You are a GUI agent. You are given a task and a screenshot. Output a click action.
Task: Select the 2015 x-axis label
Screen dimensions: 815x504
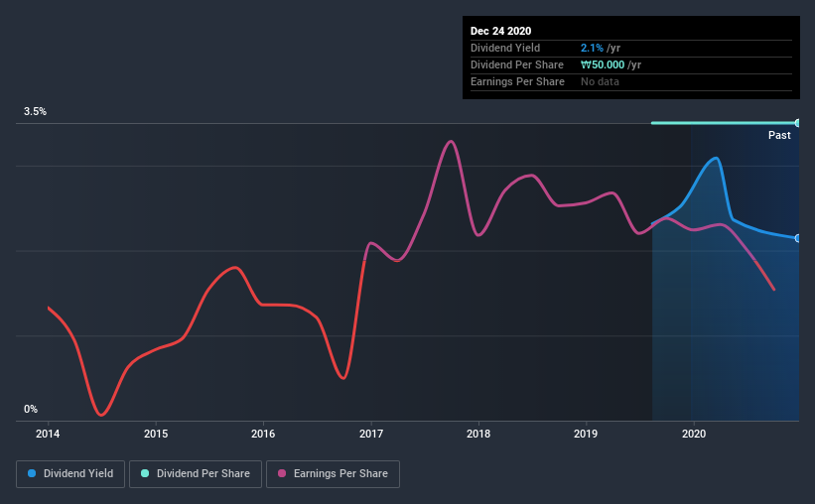pyautogui.click(x=156, y=434)
